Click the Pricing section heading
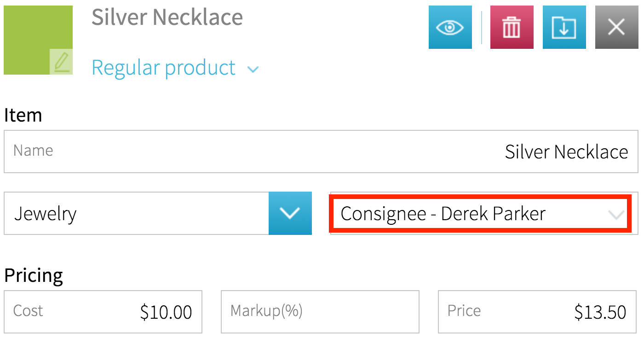The image size is (644, 339). point(34,275)
